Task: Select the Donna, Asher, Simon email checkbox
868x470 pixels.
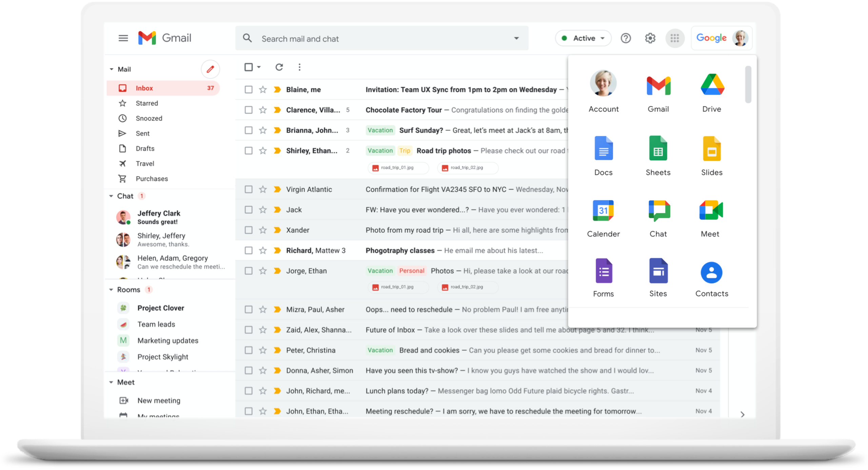Action: click(x=249, y=370)
